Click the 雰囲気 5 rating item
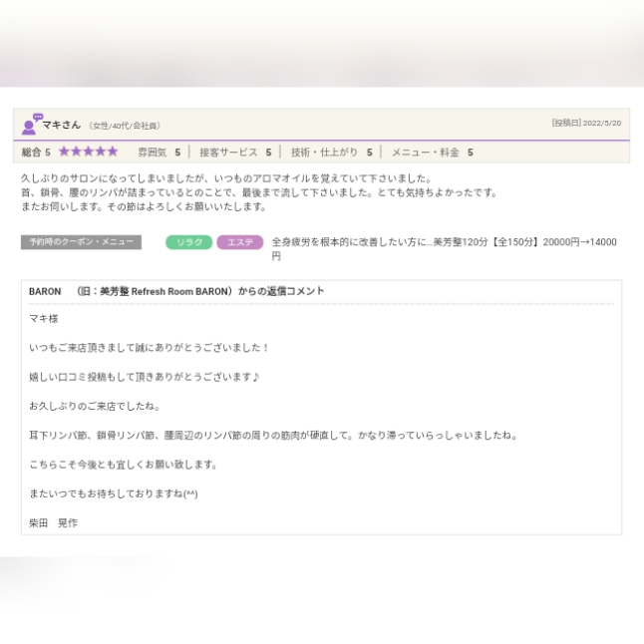The width and height of the screenshot is (644, 644). point(159,153)
